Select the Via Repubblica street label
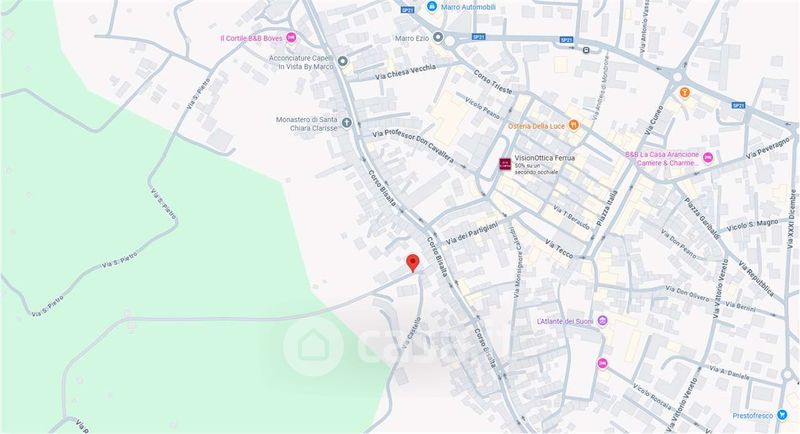 pos(756,278)
